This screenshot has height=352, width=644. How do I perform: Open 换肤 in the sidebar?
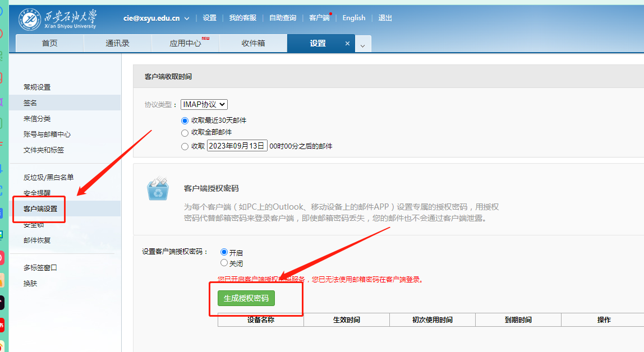(x=30, y=284)
